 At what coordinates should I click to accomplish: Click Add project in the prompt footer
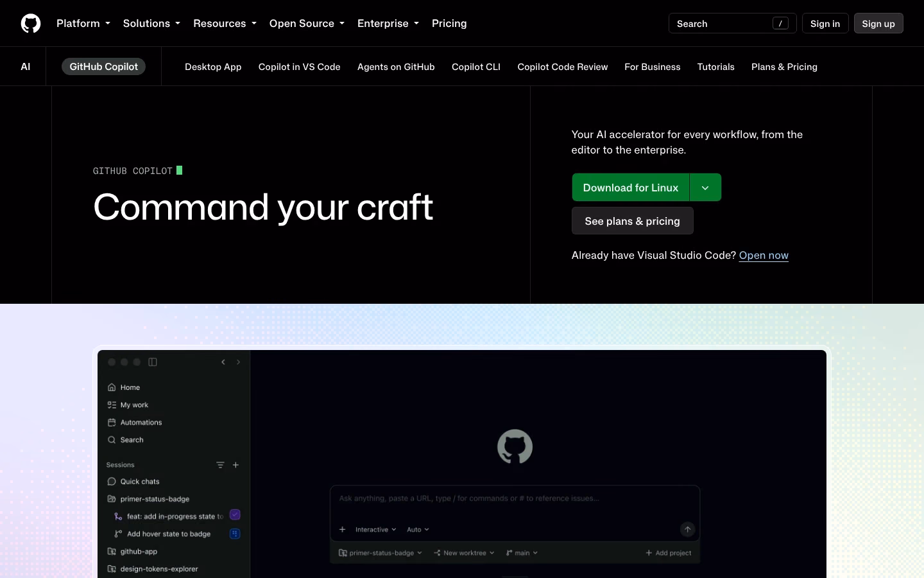(x=669, y=553)
